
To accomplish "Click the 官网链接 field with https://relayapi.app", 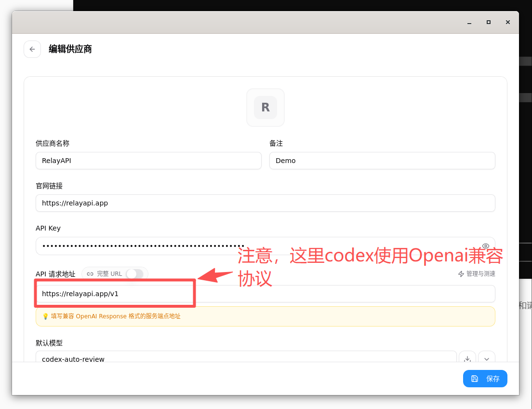I will pyautogui.click(x=266, y=203).
